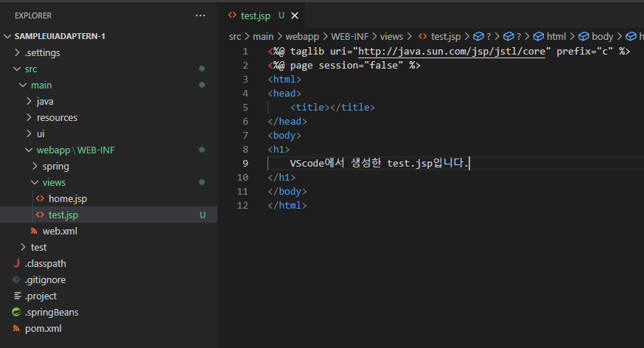Click the web.xml RSS-style file icon
This screenshot has height=348, width=644.
pyautogui.click(x=34, y=232)
